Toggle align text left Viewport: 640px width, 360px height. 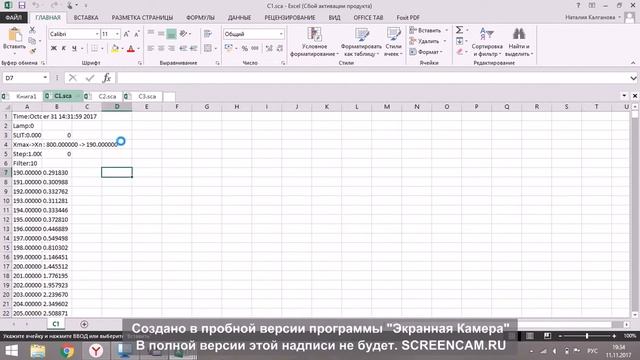pos(151,49)
